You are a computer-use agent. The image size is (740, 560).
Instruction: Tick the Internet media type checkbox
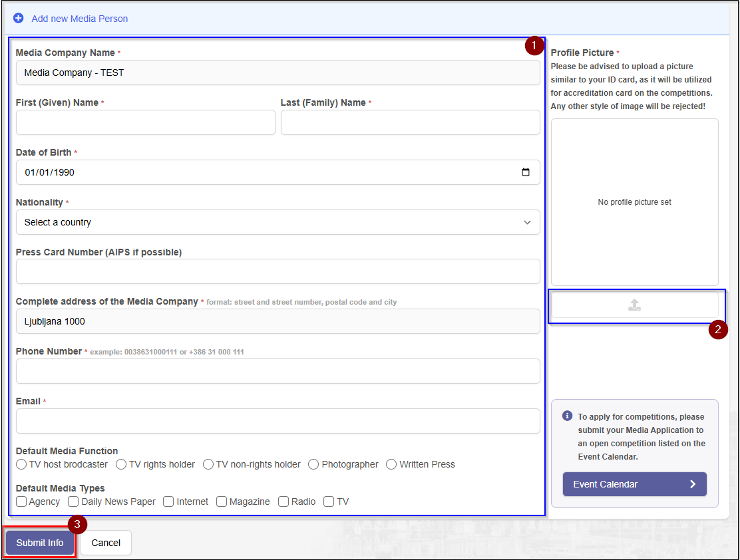(x=169, y=501)
